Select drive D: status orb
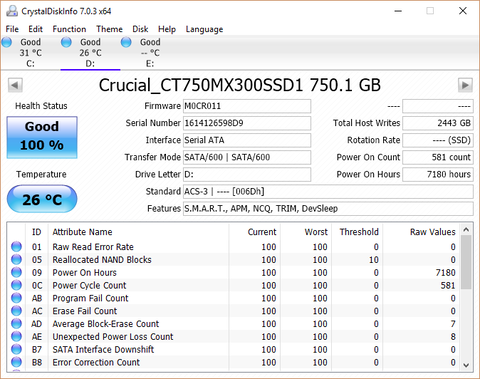The width and height of the screenshot is (480, 379). (x=66, y=42)
